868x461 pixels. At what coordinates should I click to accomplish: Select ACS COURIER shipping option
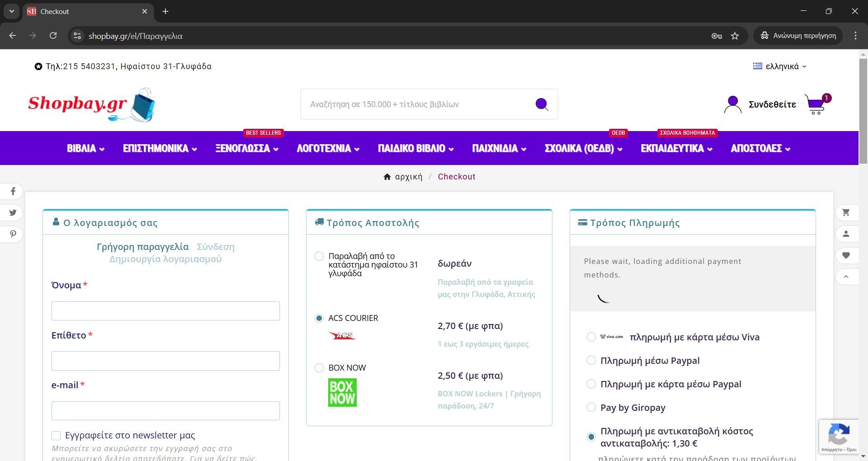pyautogui.click(x=319, y=318)
